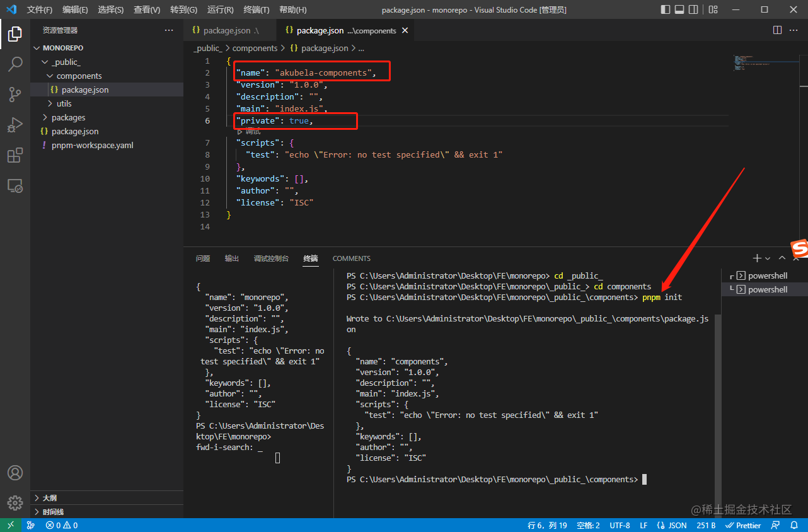Toggle the secondary sidebar layout button

click(x=693, y=9)
